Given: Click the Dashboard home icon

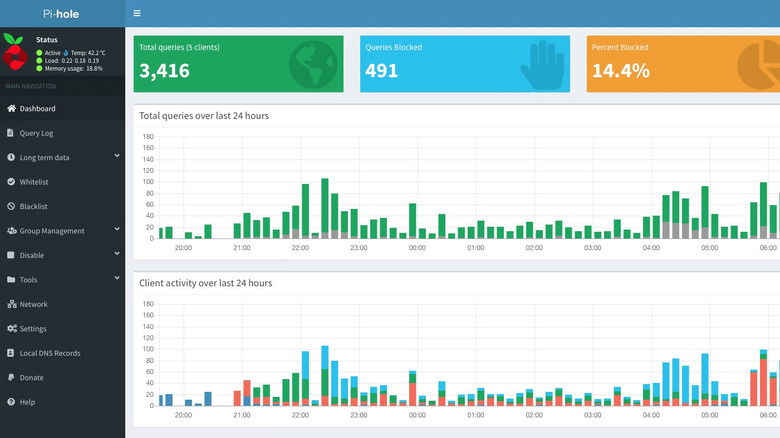Looking at the screenshot, I should pos(11,108).
